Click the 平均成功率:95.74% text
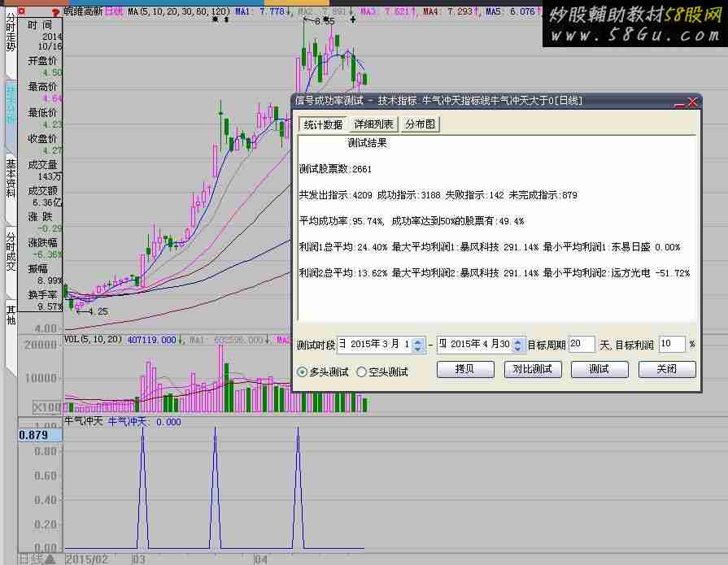The width and height of the screenshot is (728, 565). pyautogui.click(x=342, y=221)
